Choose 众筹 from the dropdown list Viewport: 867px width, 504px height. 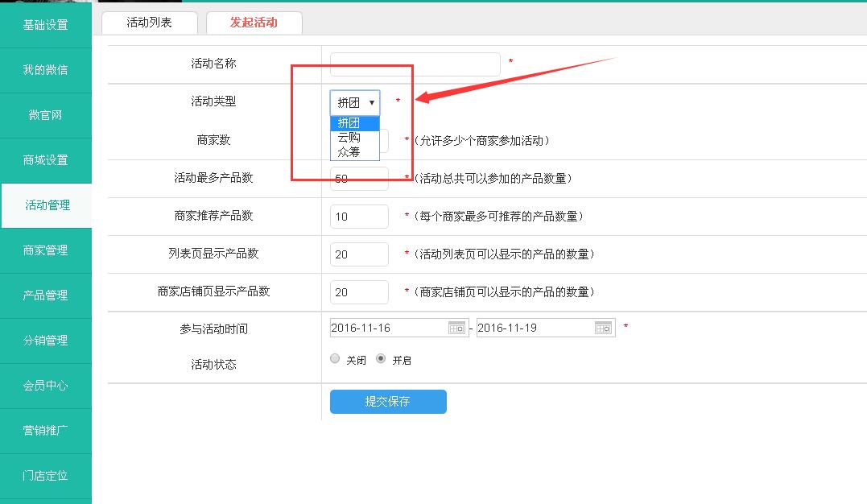pos(349,151)
